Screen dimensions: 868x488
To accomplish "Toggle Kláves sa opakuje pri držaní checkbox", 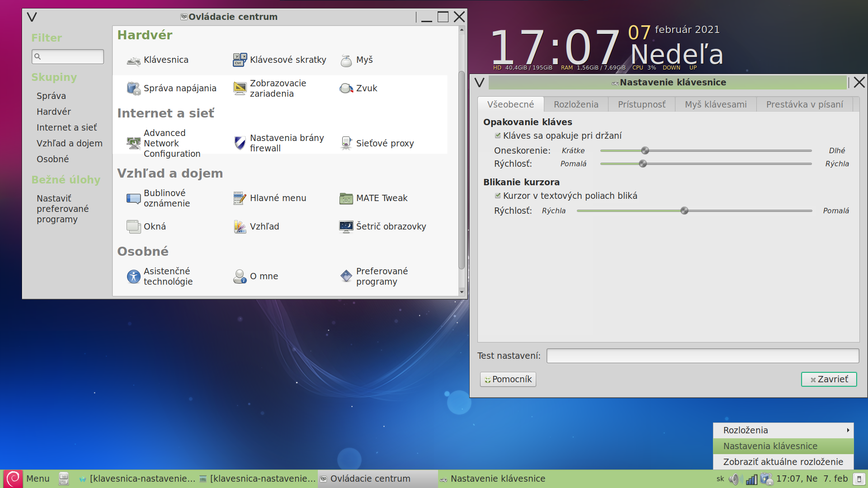I will point(498,136).
